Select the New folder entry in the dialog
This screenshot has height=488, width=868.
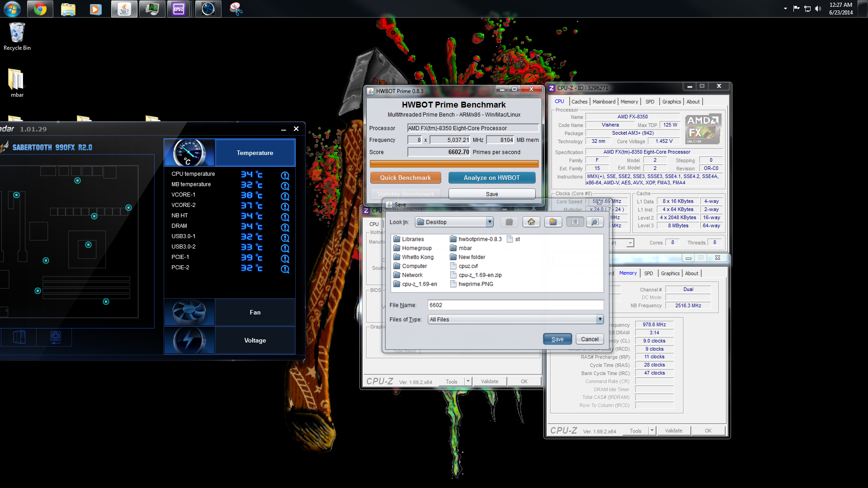(x=467, y=257)
